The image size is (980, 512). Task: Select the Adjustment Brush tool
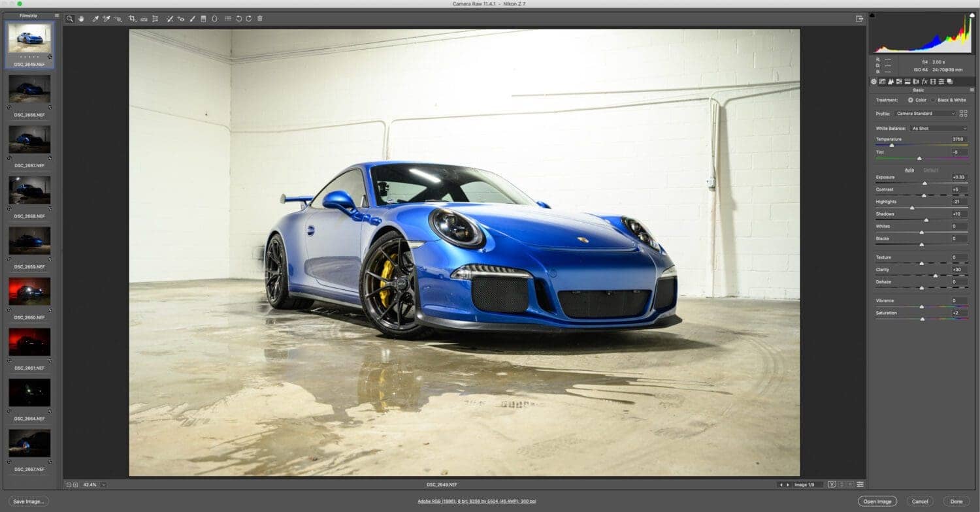[x=192, y=19]
